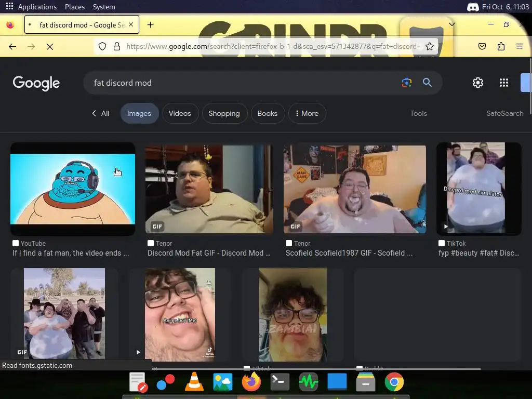The width and height of the screenshot is (532, 399).
Task: Click the page vertical scrollbar
Action: (x=530, y=87)
